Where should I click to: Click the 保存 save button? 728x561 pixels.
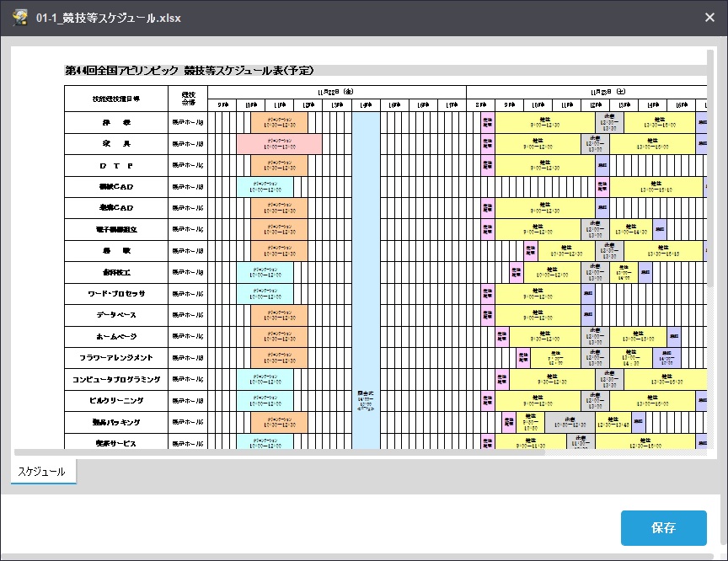click(x=663, y=528)
